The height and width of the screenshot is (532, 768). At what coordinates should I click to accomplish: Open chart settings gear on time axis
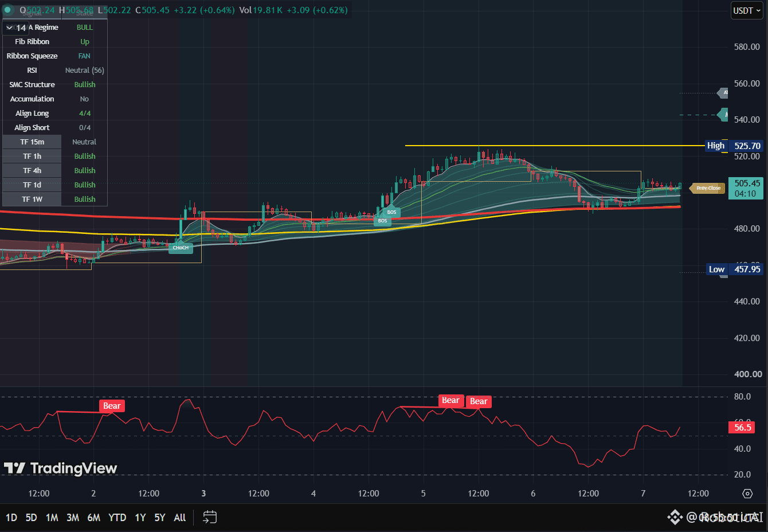pyautogui.click(x=747, y=494)
